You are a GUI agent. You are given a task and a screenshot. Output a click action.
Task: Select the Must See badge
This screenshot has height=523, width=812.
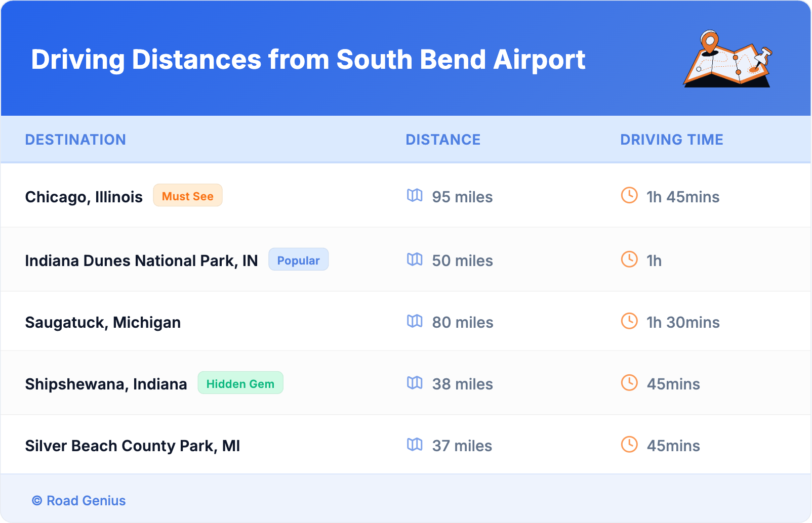[x=188, y=196]
